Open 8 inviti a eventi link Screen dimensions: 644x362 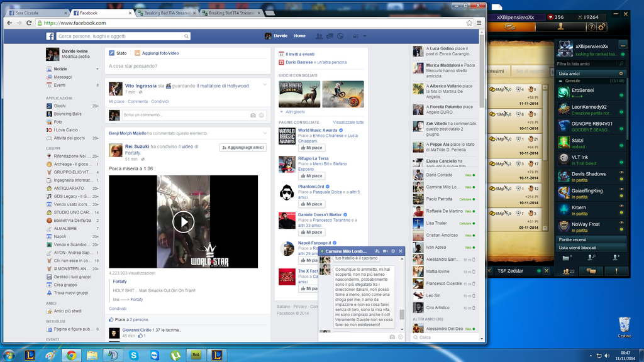pyautogui.click(x=300, y=54)
